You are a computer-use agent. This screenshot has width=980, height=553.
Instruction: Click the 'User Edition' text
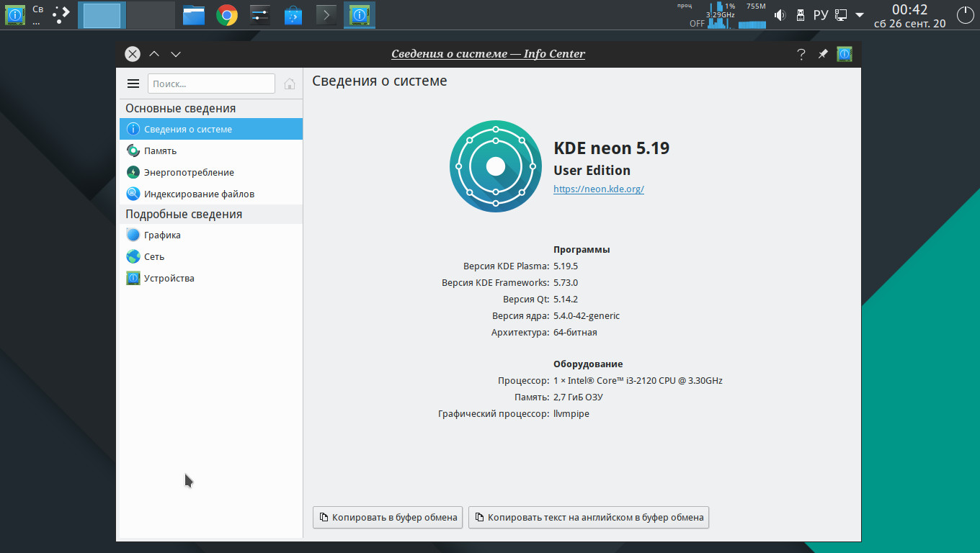coord(592,171)
